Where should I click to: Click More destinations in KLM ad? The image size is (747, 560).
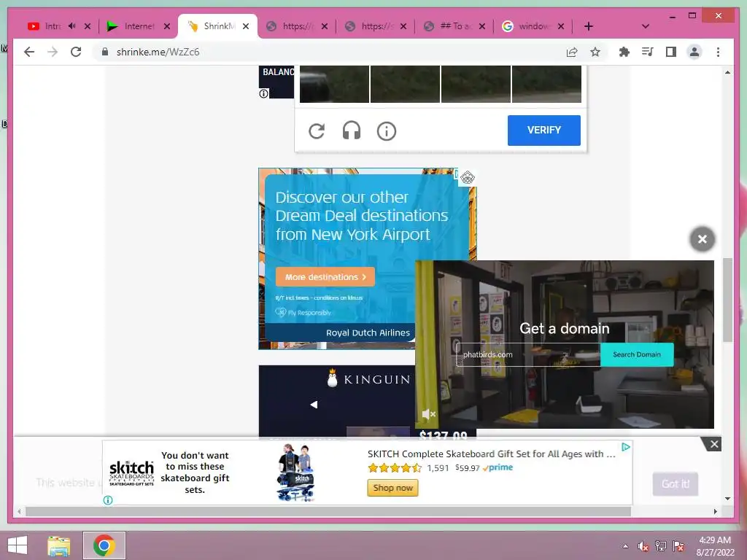[325, 276]
